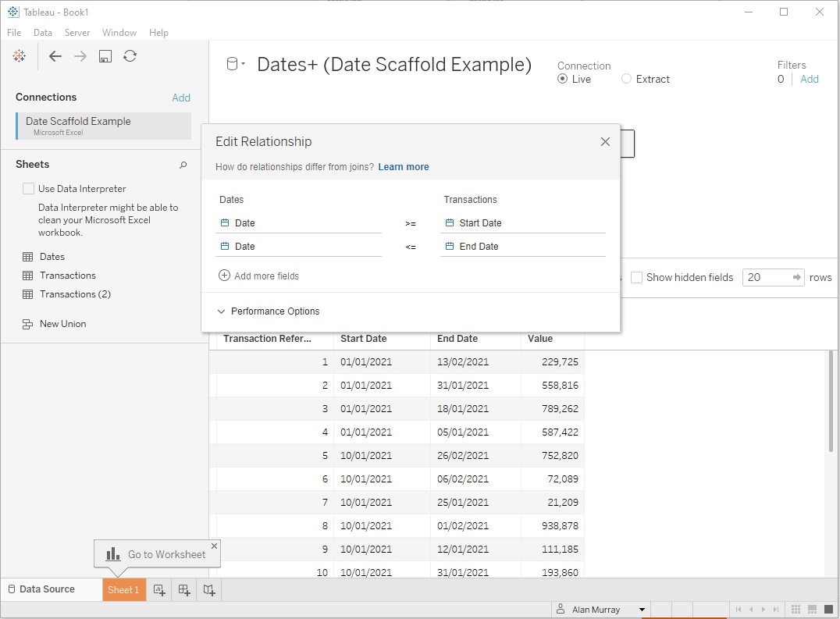Create a new story

[208, 589]
